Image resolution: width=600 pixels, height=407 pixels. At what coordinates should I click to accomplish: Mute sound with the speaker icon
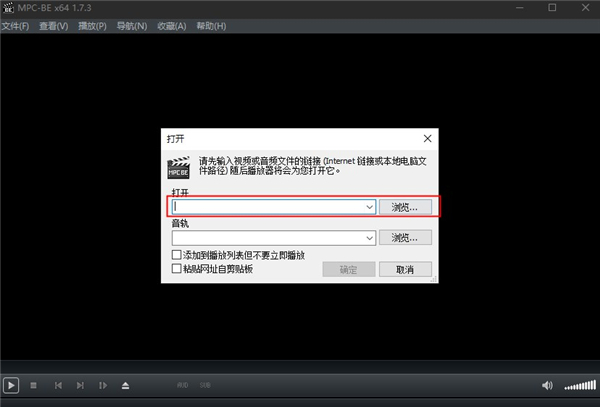click(x=547, y=385)
